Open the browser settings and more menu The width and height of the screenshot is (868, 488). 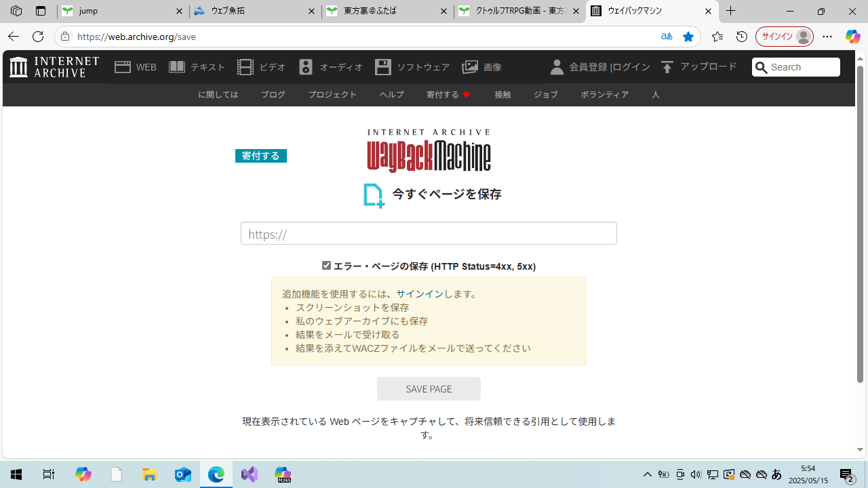click(x=827, y=37)
